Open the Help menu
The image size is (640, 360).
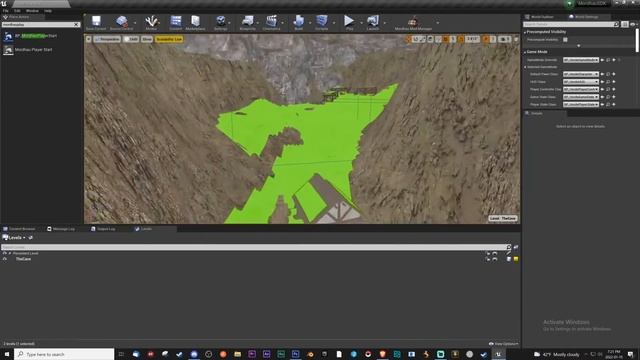pos(48,11)
